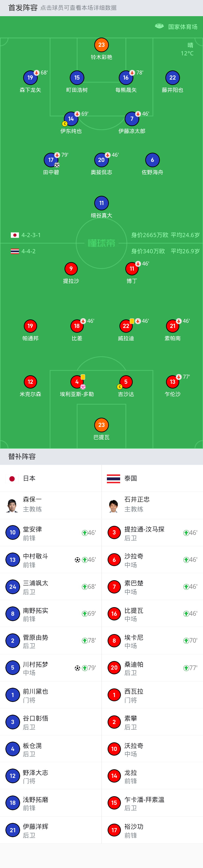Click Japan goalkeeper number 23 铃木彩艳 icon
This screenshot has width=203, height=868.
coord(101,45)
